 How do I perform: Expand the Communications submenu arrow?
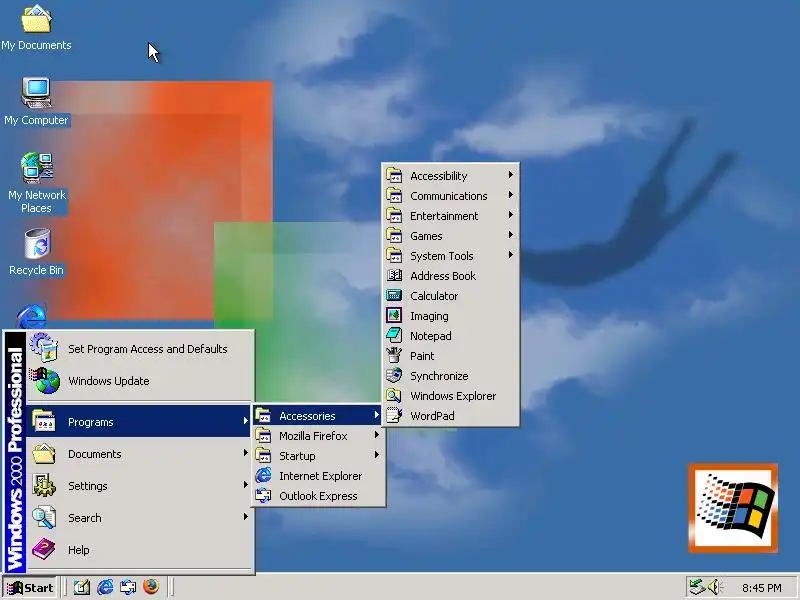click(x=511, y=195)
